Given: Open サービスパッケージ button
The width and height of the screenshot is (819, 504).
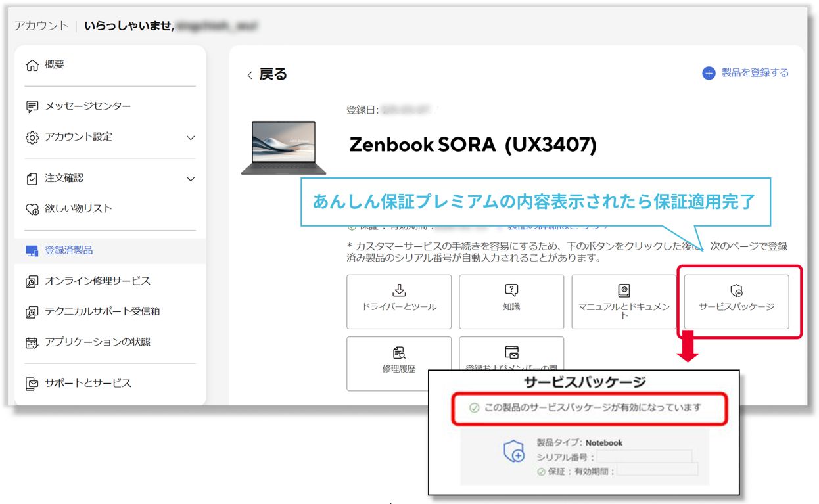Looking at the screenshot, I should coord(736,302).
